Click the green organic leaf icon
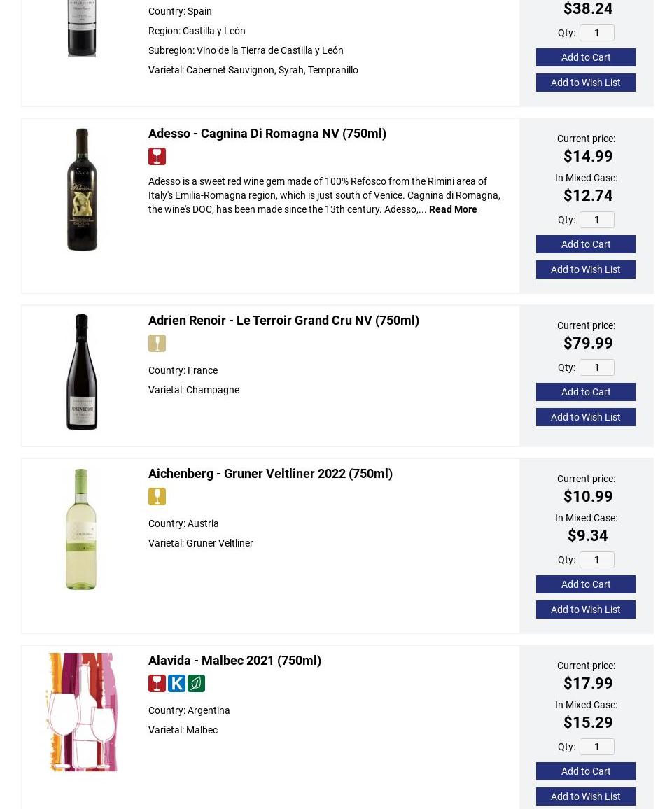Screen dimensions: 672x809 pos(196,683)
